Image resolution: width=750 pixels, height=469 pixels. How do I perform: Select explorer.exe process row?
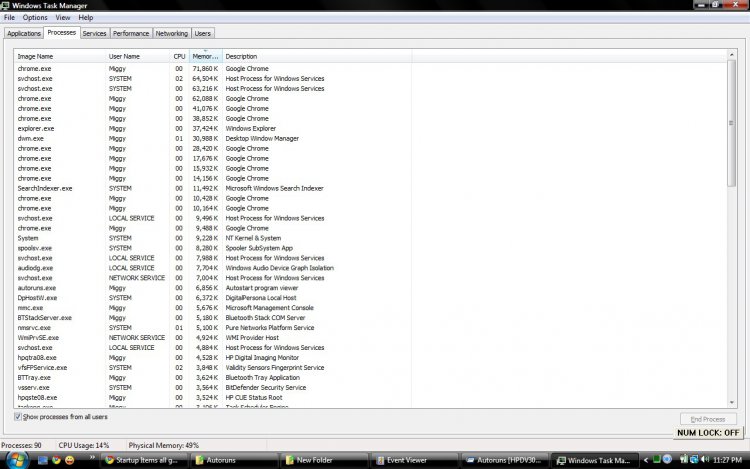coord(213,129)
